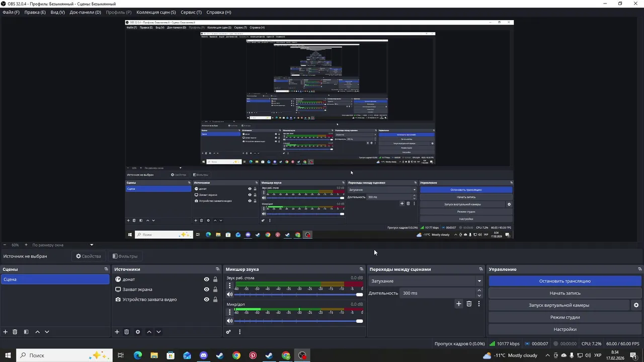The image size is (644, 362).
Task: Remove the transition using trash icon
Action: pos(469,304)
